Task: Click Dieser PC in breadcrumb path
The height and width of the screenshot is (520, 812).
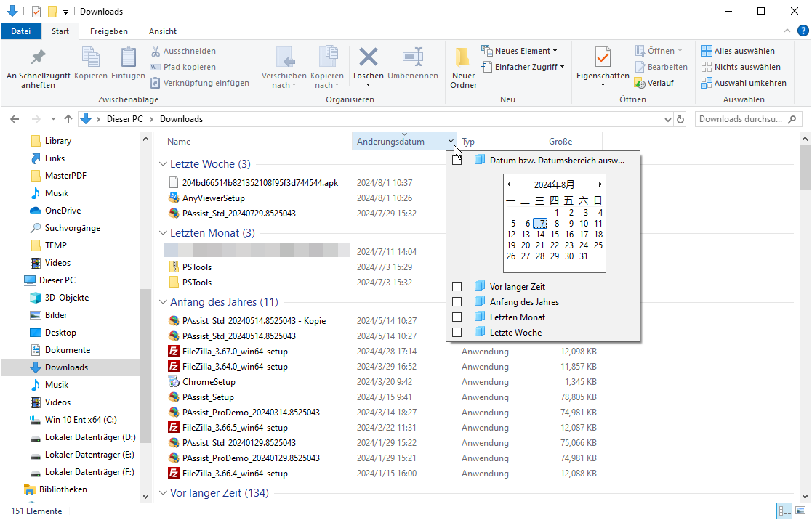Action: 125,119
